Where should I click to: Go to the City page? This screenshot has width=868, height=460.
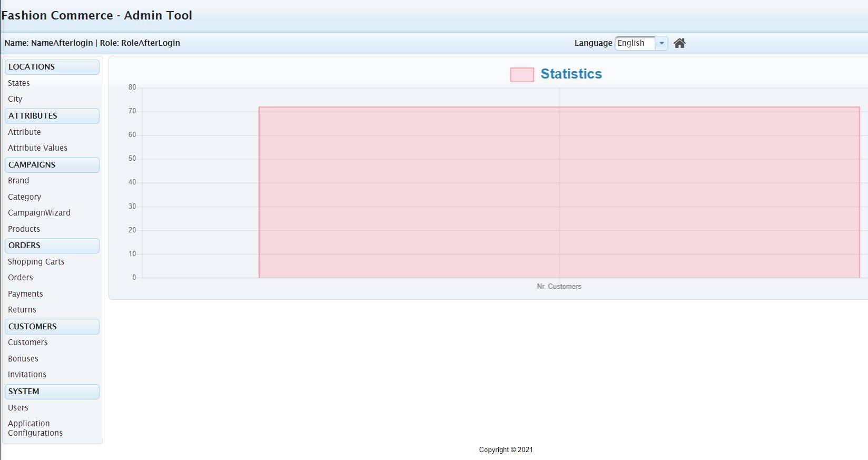coord(15,99)
